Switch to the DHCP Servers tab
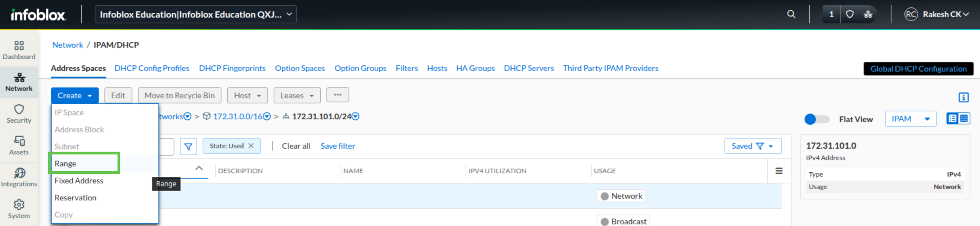This screenshot has height=226, width=980. tap(529, 68)
